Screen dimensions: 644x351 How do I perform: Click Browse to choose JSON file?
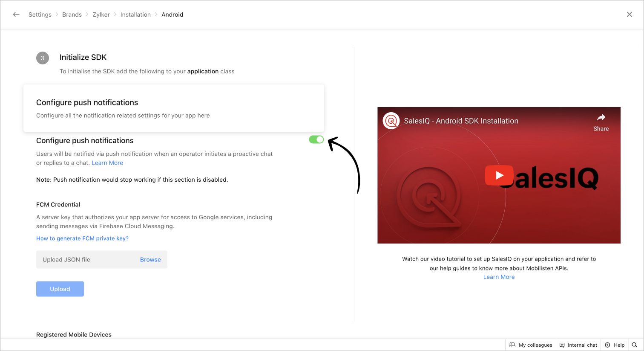tap(150, 260)
